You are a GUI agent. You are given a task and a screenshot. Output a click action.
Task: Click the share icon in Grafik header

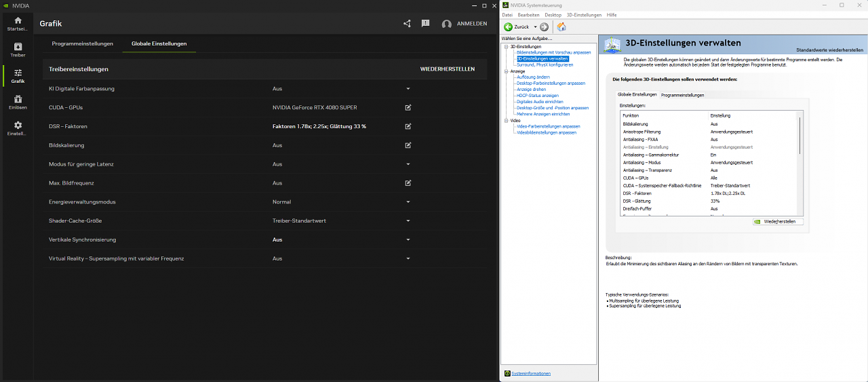(x=407, y=23)
